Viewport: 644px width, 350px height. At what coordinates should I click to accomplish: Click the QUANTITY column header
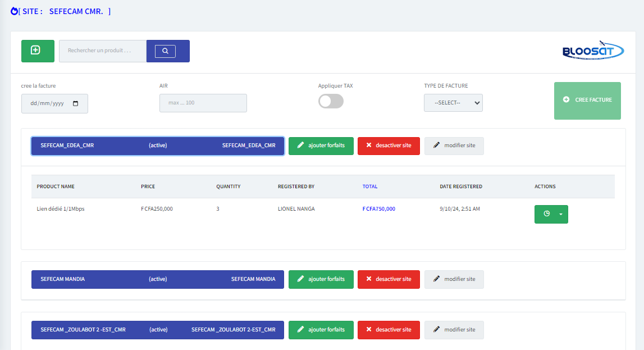[229, 187]
